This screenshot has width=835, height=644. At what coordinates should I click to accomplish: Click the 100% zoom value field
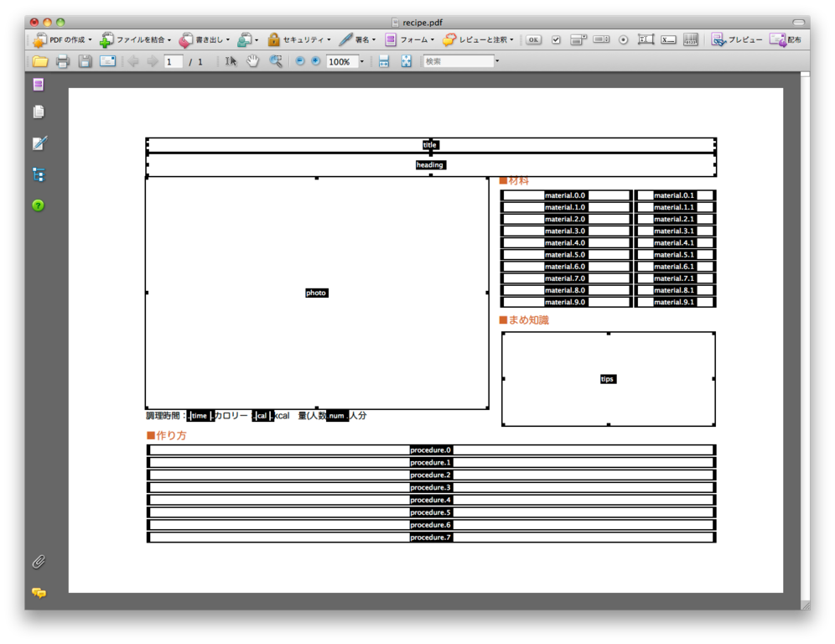pos(341,61)
